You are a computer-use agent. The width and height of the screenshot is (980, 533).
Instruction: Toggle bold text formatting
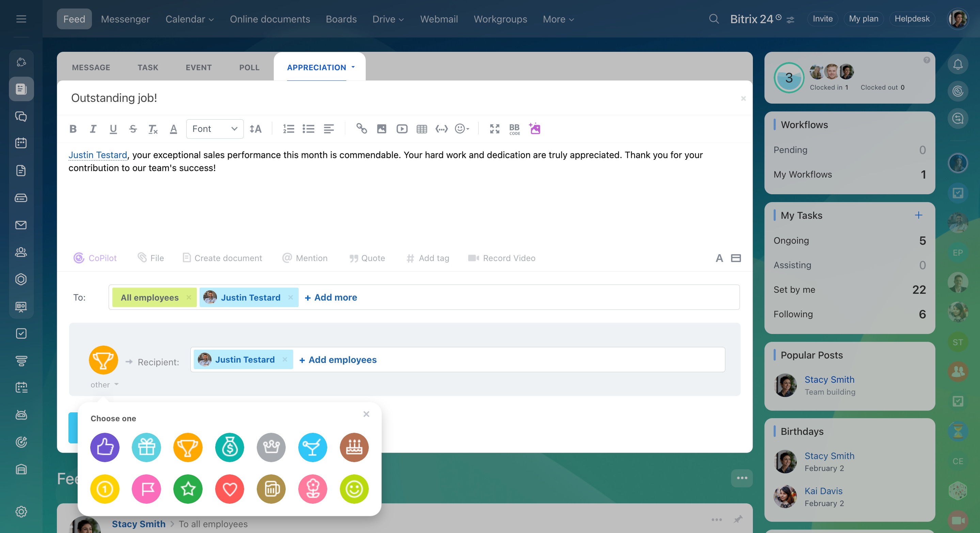pyautogui.click(x=73, y=129)
